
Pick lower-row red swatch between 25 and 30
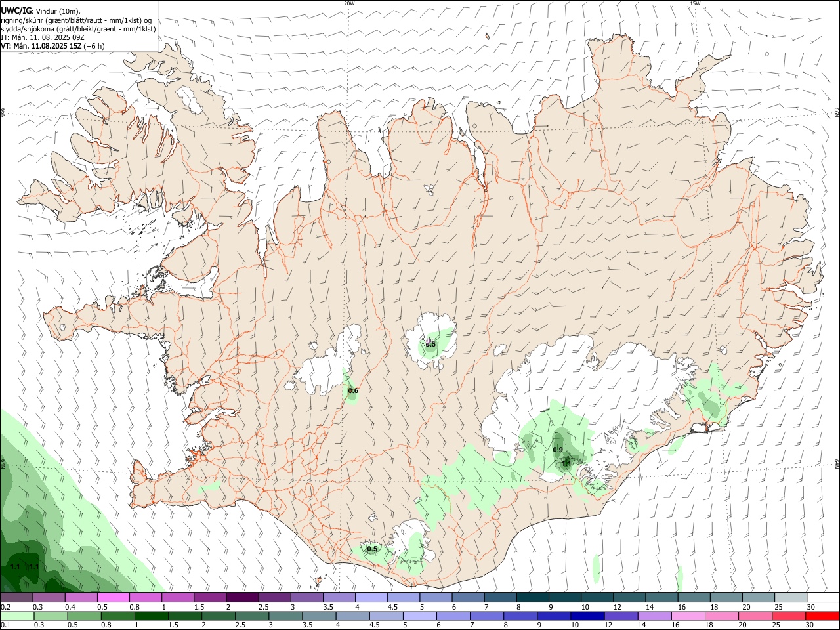pyautogui.click(x=787, y=616)
